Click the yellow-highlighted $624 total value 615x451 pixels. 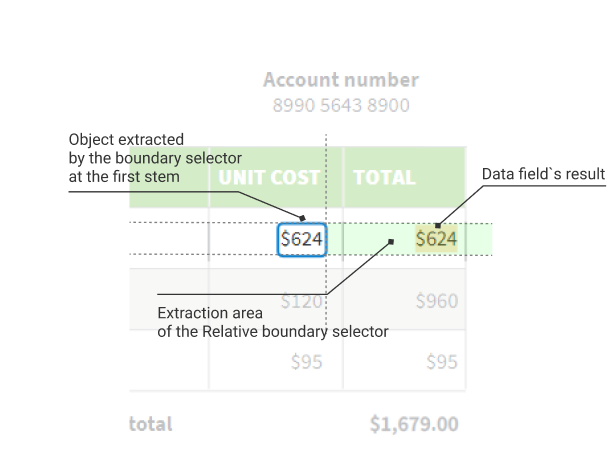click(436, 239)
